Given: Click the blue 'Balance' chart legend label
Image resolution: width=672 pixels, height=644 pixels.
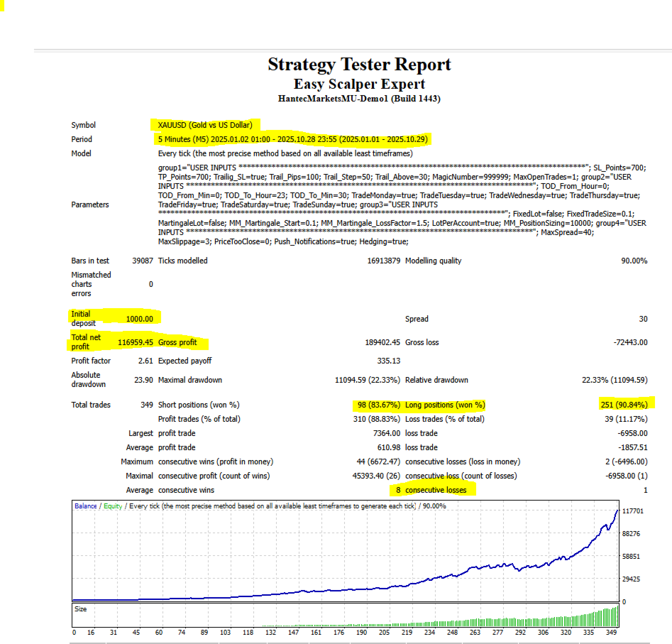Looking at the screenshot, I should 86,506.
